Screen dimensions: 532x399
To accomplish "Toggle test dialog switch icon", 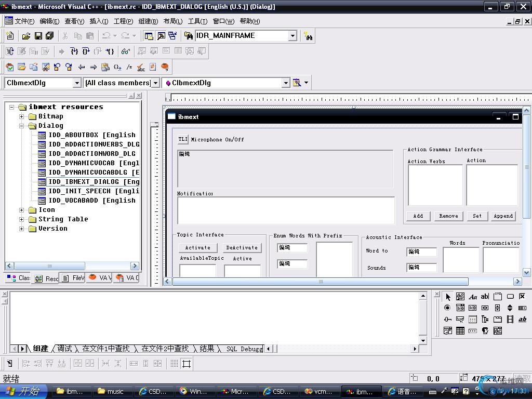I will click(10, 364).
